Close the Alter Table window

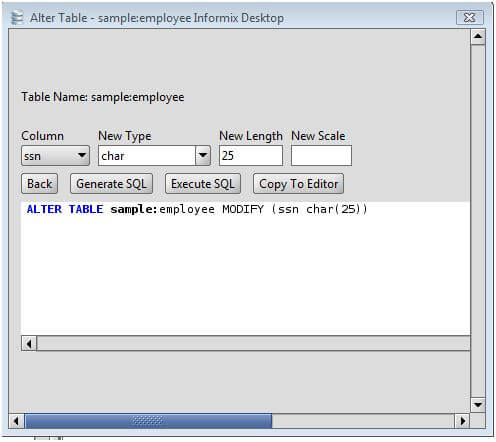pos(469,18)
